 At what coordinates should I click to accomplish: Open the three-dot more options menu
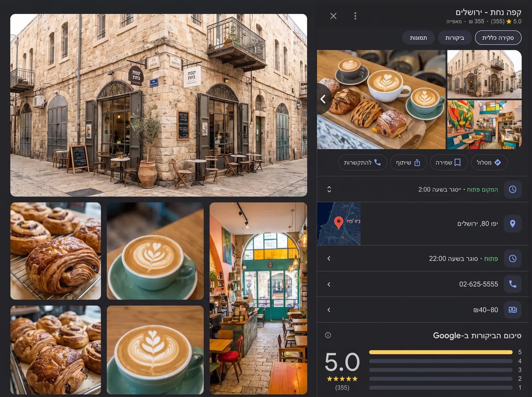pos(355,16)
